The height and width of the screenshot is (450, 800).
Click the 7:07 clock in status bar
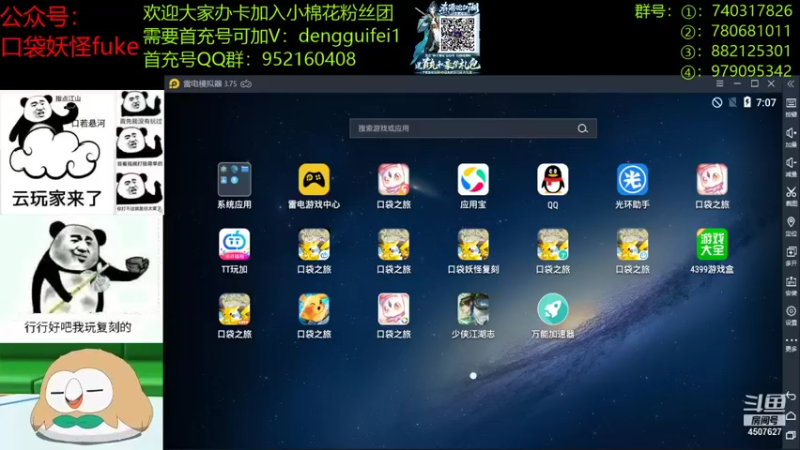coord(766,103)
